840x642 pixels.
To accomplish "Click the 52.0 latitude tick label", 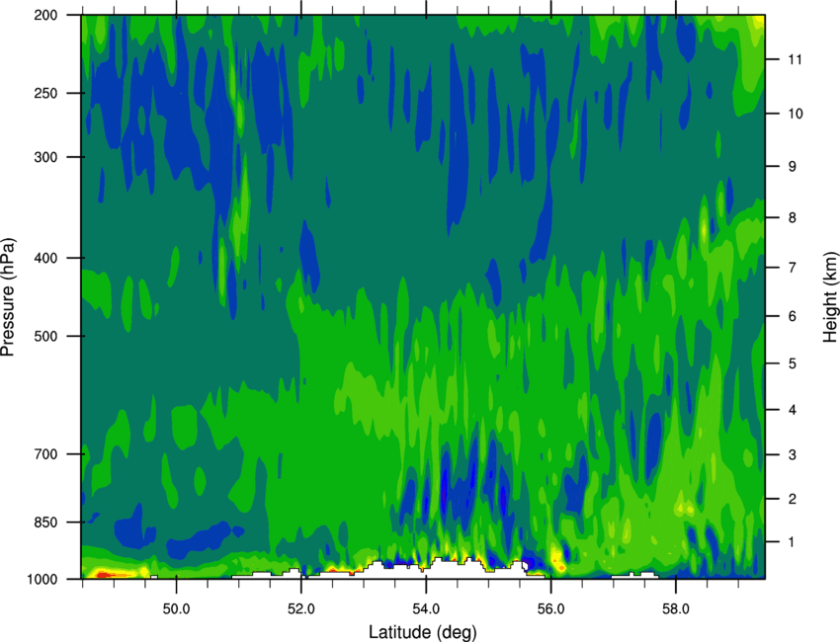I will point(301,609).
